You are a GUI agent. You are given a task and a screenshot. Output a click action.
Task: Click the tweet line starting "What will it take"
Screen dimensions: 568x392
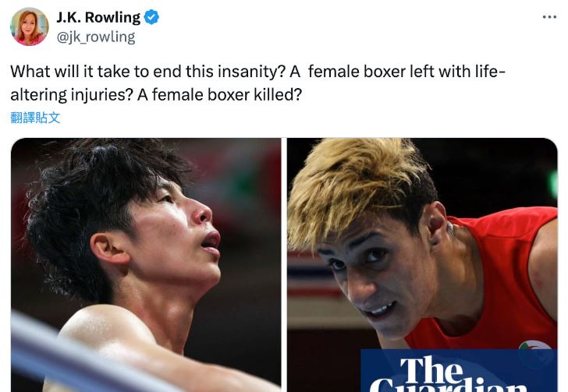tap(257, 71)
